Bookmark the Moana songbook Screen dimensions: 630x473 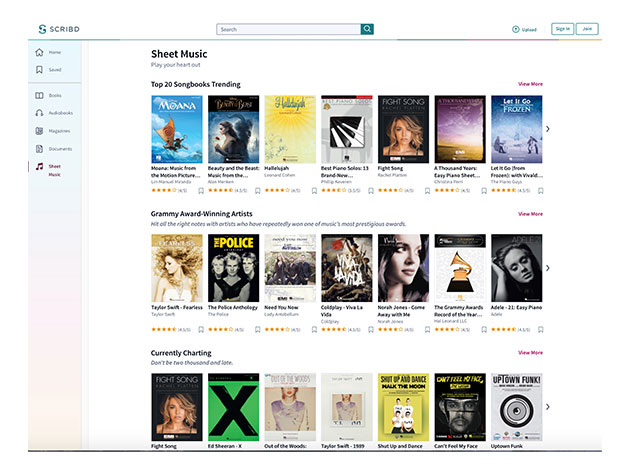(x=201, y=191)
